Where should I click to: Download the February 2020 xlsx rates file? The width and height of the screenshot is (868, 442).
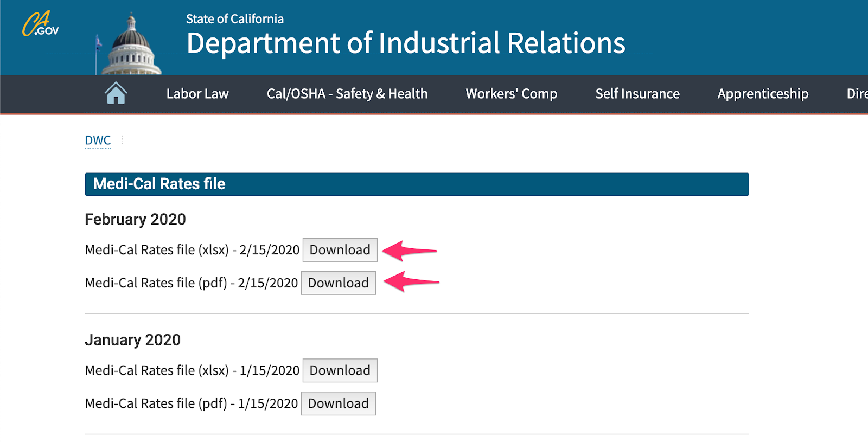point(340,249)
